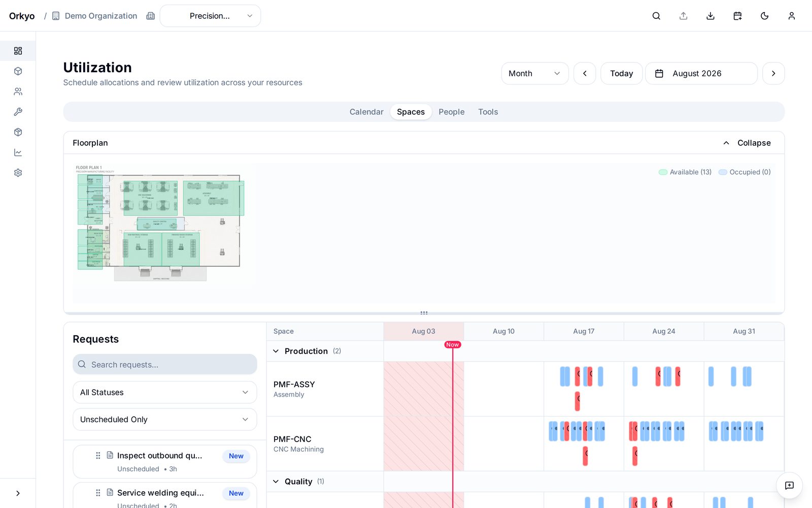
Task: Go to next month arrow
Action: [773, 73]
